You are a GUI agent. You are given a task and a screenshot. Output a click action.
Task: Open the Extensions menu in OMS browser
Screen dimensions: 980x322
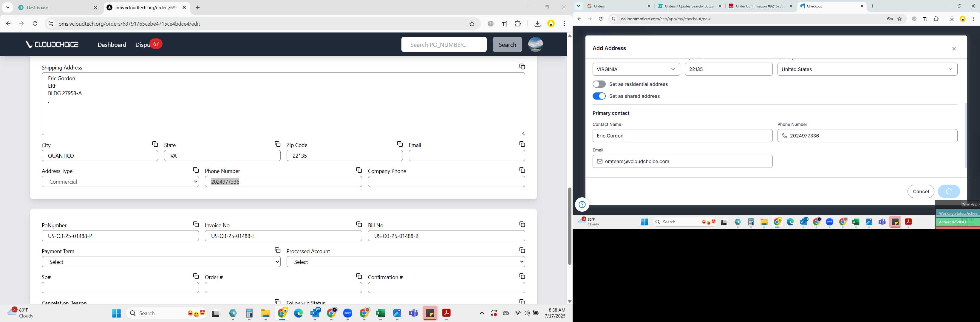tap(518, 24)
